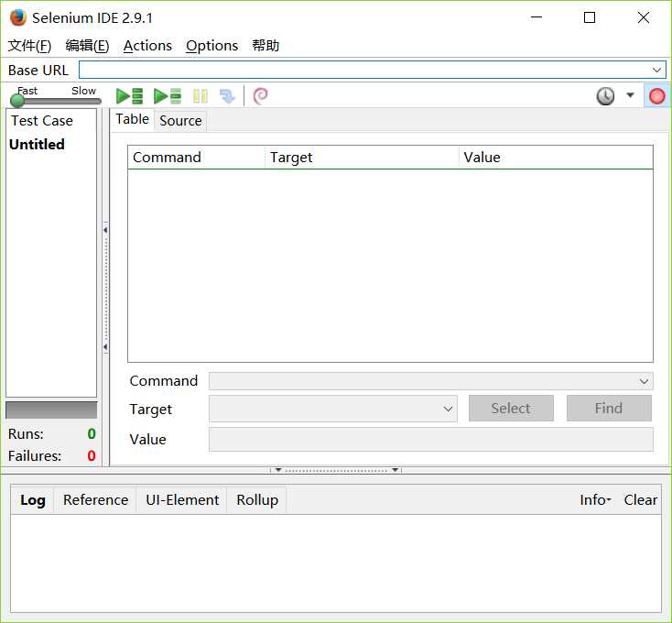Apply rollup rules via swirl icon
672x623 pixels.
[261, 96]
